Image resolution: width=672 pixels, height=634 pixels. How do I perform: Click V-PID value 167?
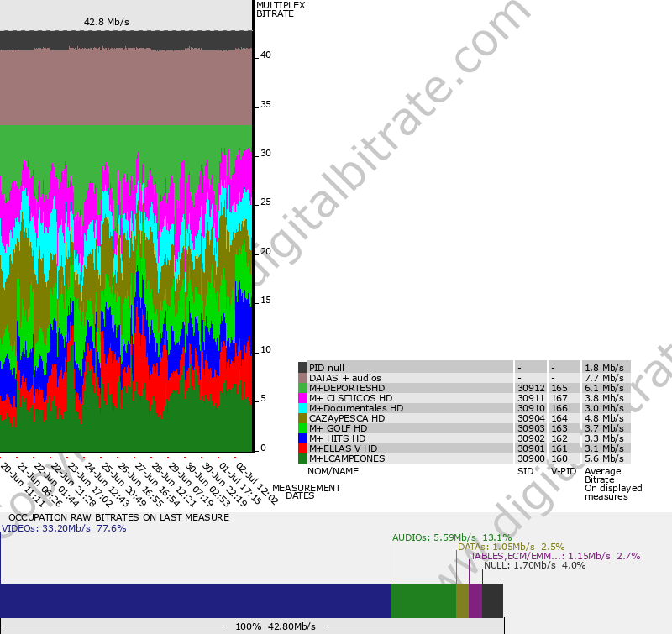[x=559, y=398]
